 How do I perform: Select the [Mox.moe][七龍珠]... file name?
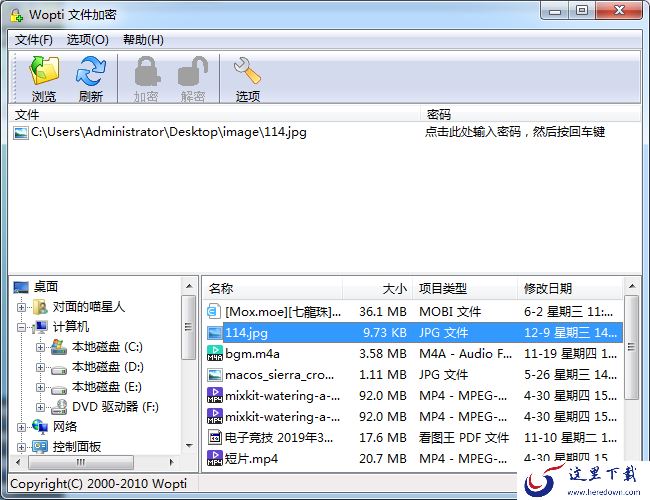click(x=283, y=312)
